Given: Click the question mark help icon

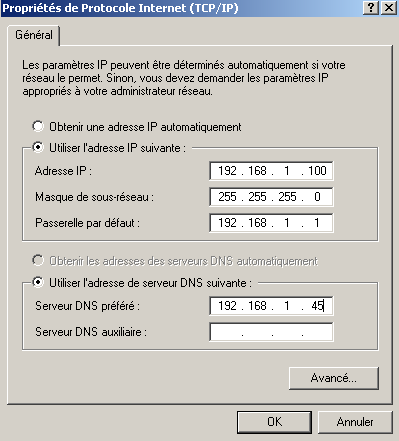Looking at the screenshot, I should [371, 8].
